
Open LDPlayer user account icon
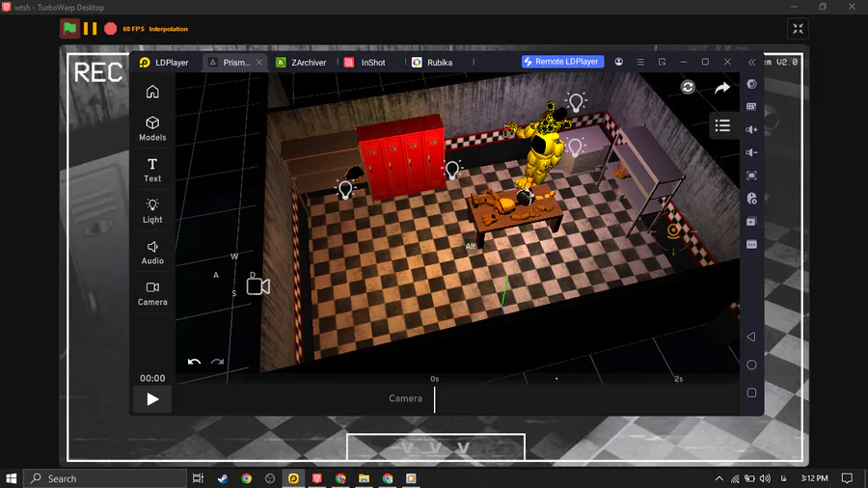pos(619,62)
